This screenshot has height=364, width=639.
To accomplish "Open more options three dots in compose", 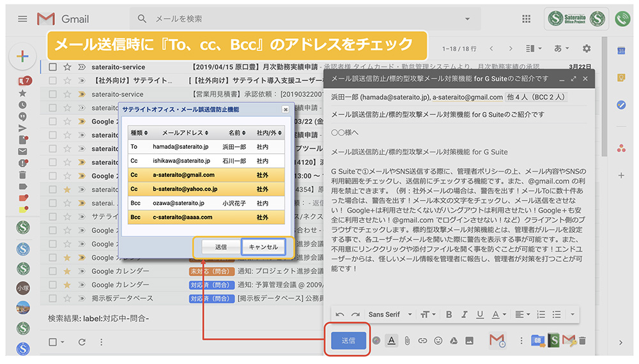I will [x=521, y=341].
